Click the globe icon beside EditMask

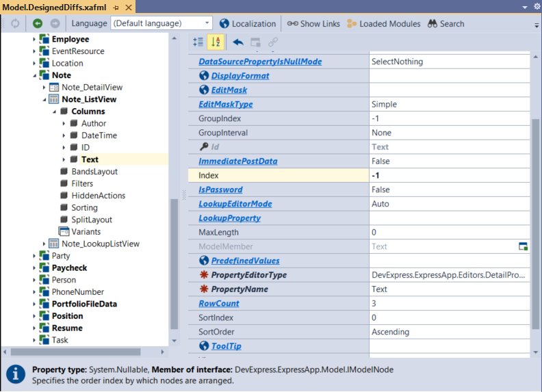point(204,90)
